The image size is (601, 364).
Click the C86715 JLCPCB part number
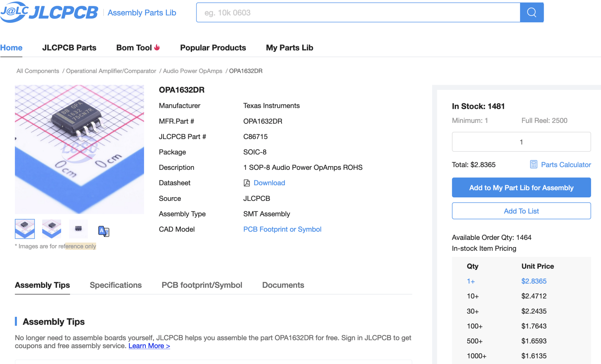255,137
